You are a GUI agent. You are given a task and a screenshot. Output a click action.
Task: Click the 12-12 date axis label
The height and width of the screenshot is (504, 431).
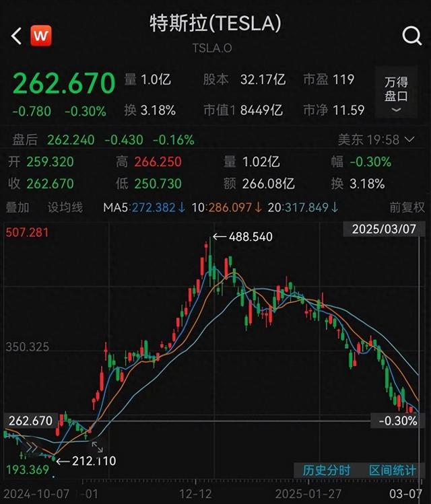(x=195, y=494)
